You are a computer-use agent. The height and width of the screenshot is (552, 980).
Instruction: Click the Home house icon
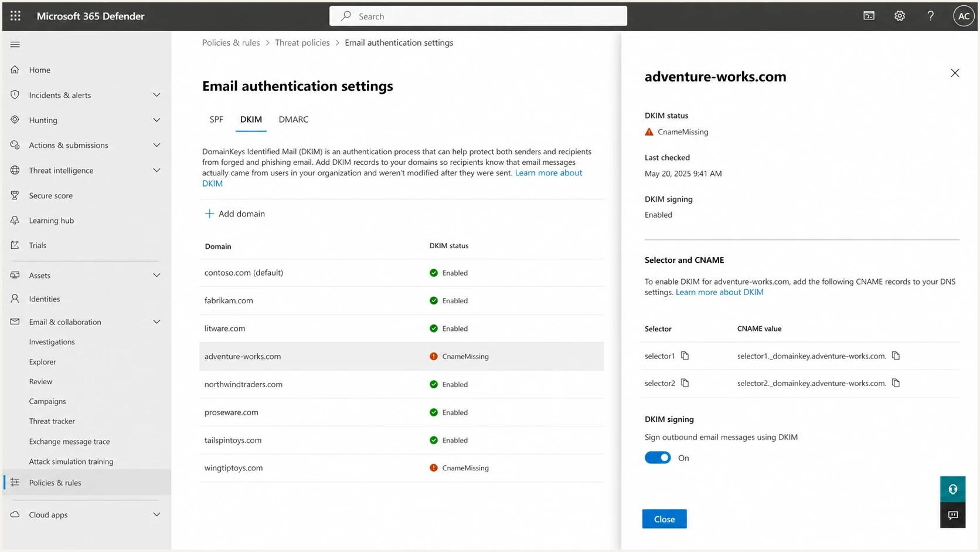(15, 70)
